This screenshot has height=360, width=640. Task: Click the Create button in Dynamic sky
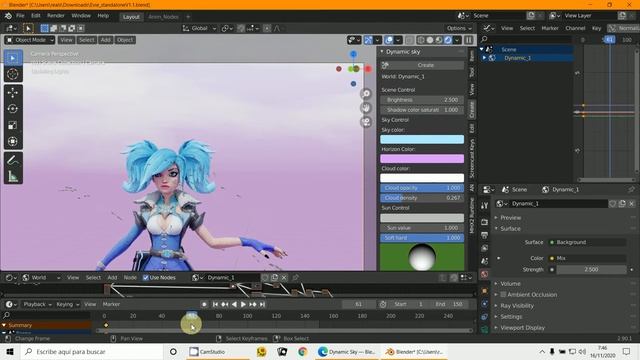[x=422, y=65]
